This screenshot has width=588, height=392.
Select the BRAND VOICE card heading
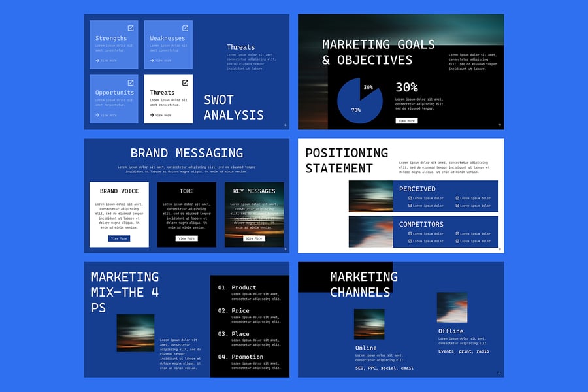pos(119,191)
